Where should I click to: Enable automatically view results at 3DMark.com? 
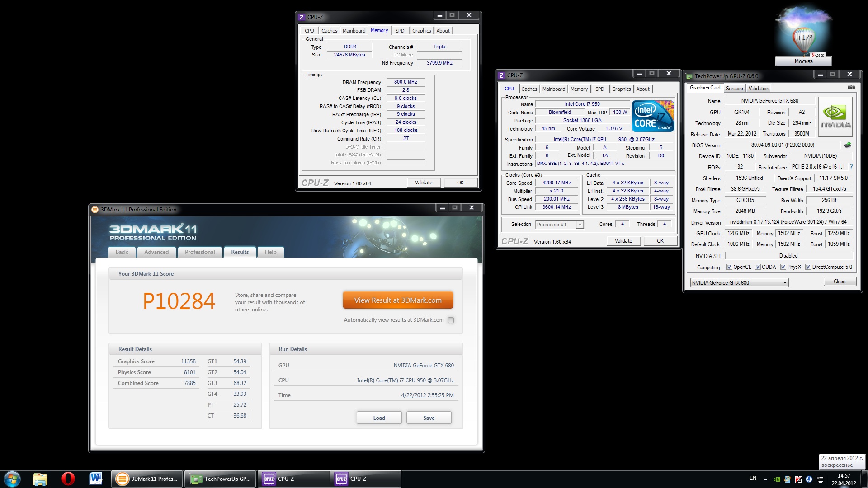451,320
